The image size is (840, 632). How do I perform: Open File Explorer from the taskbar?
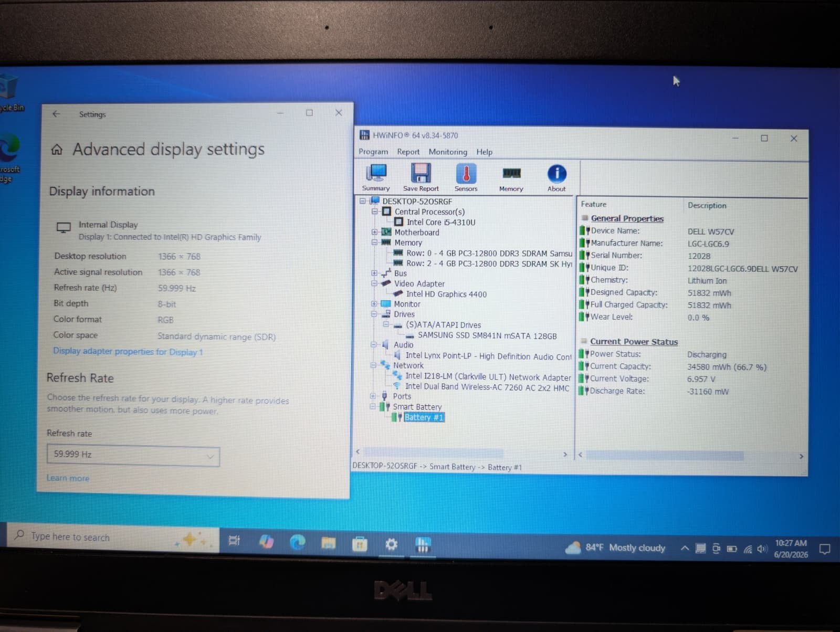tap(329, 543)
